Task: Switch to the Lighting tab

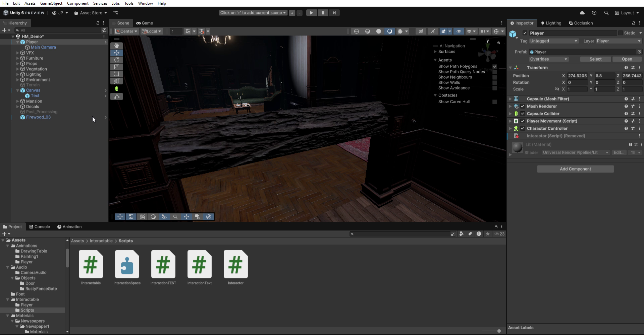Action: 551,23
